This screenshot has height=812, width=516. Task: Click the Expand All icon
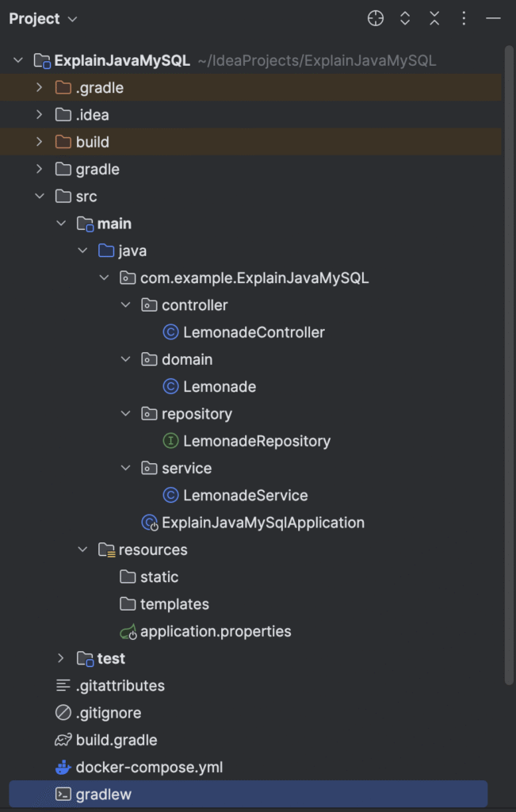point(405,19)
